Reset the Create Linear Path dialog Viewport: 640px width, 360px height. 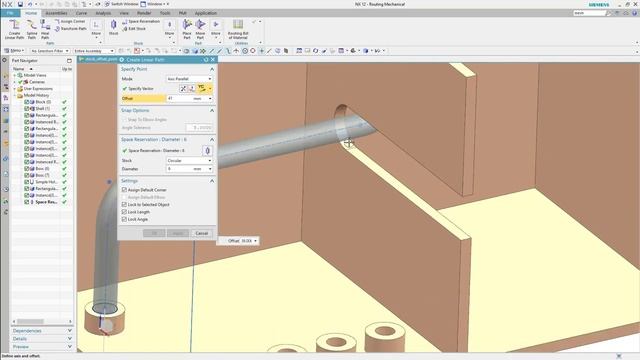pyautogui.click(x=206, y=60)
